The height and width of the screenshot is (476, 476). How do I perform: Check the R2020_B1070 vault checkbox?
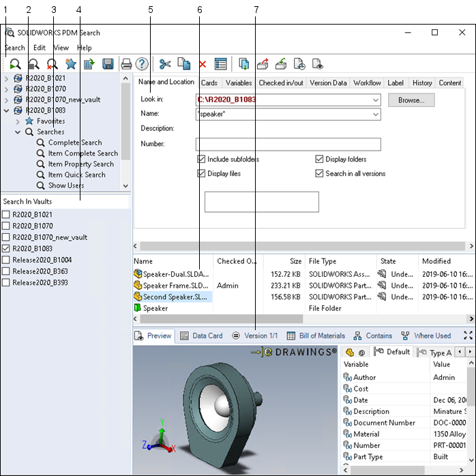[x=6, y=226]
